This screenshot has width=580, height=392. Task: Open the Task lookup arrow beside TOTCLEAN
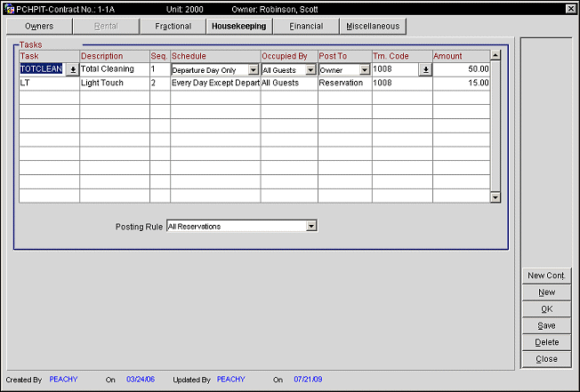(x=72, y=69)
